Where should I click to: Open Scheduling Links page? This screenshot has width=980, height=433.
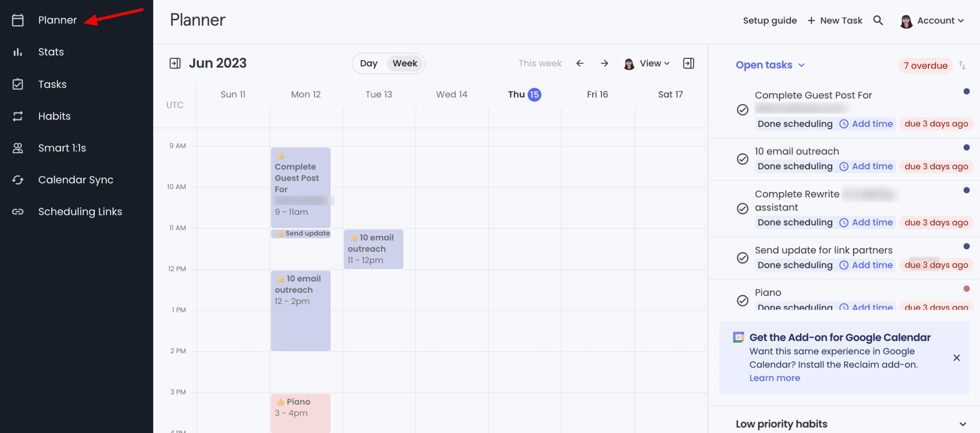click(80, 211)
